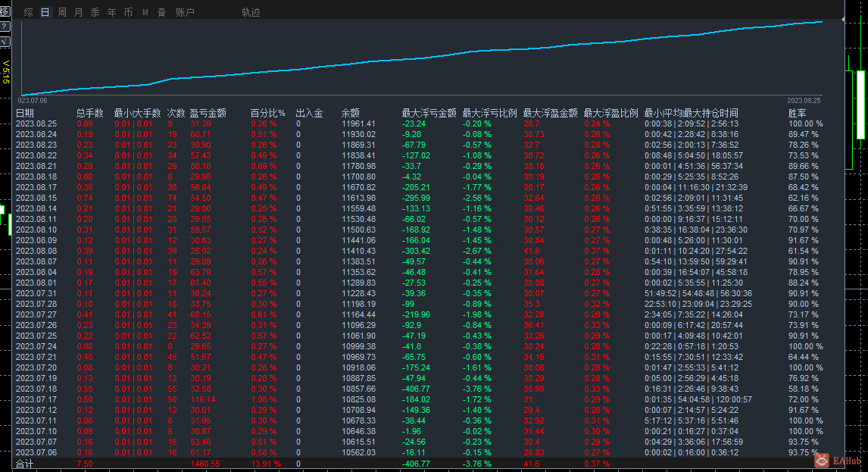Click the 总手数 column header

(x=89, y=113)
